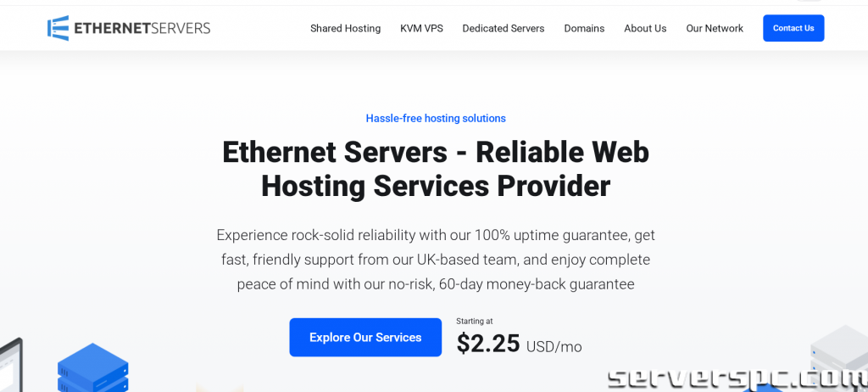Open the Shared Hosting menu item

pyautogui.click(x=346, y=28)
